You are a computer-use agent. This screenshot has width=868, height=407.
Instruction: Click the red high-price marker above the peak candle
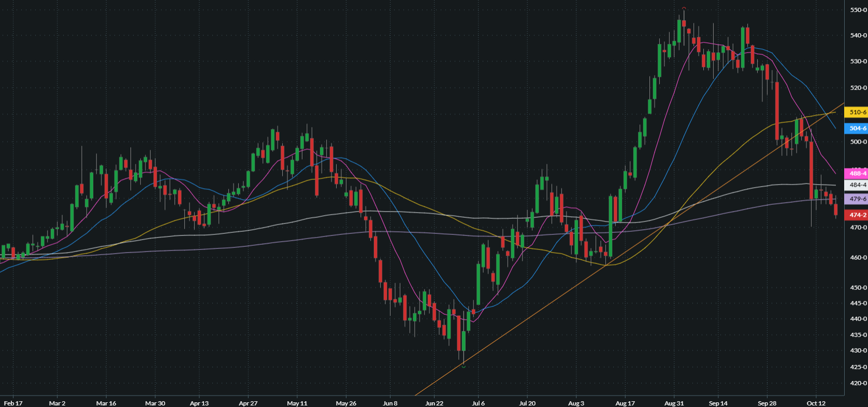684,8
